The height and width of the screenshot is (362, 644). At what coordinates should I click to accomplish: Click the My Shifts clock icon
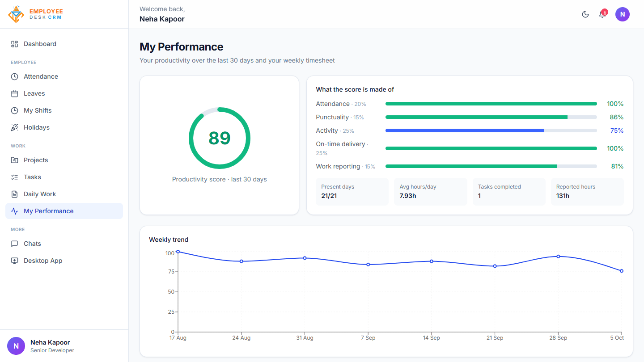tap(15, 110)
